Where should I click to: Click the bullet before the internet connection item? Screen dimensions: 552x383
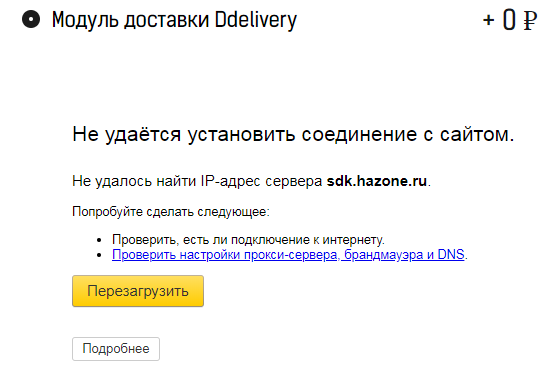(x=99, y=240)
